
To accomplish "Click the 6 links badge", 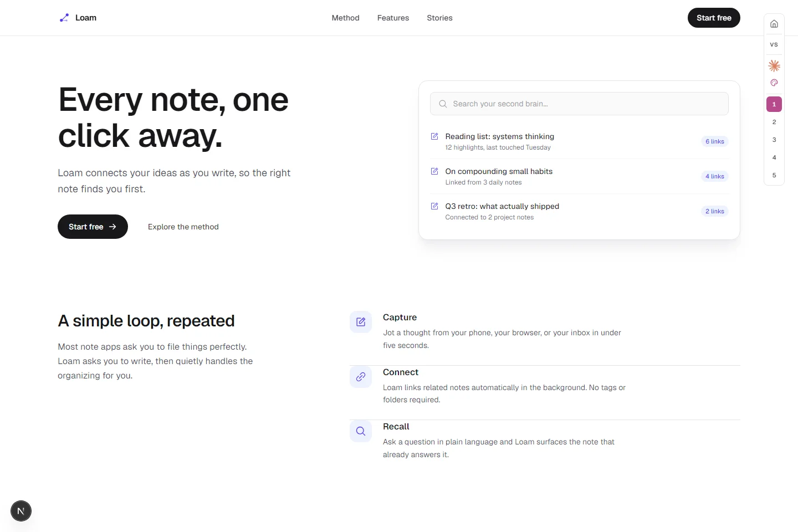I will 715,141.
